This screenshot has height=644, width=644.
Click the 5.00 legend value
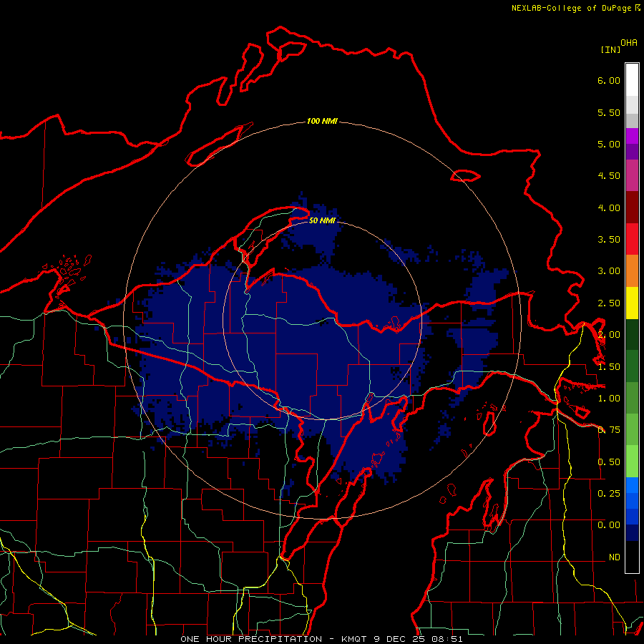point(609,144)
